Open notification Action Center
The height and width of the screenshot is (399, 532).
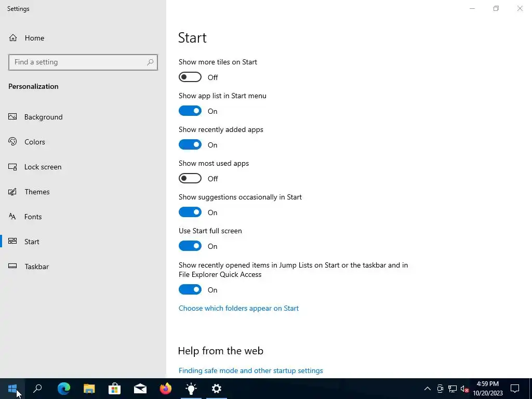(515, 389)
